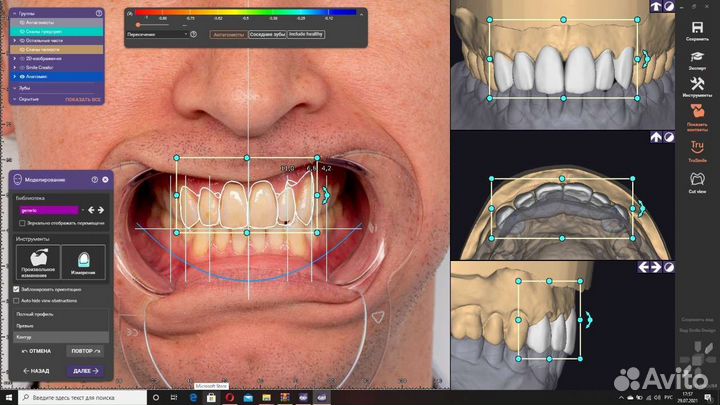Image resolution: width=720 pixels, height=405 pixels.
Task: Activate the Cut view tool
Action: pos(696,180)
